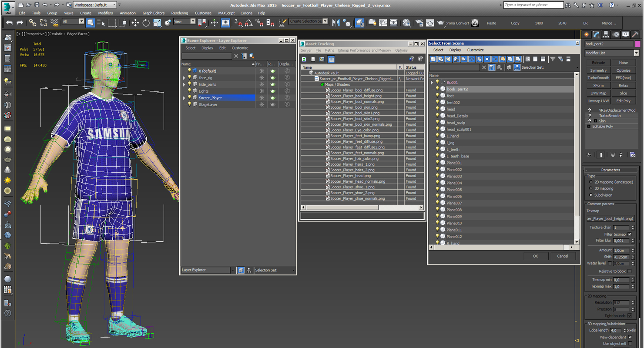The image size is (644, 348).
Task: Open the Motion command panel tab
Action: click(x=616, y=34)
